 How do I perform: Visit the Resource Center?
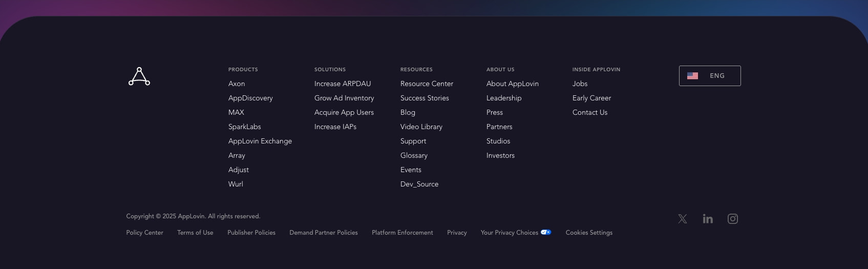pyautogui.click(x=427, y=84)
